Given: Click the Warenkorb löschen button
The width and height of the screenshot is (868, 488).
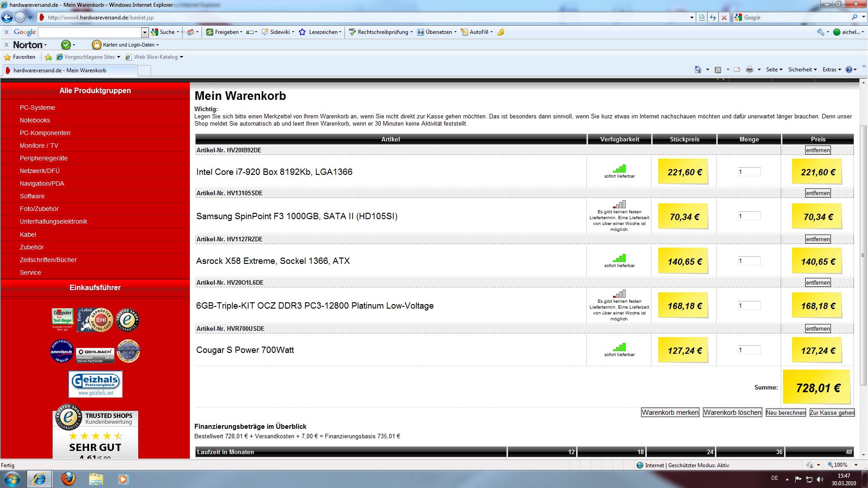Looking at the screenshot, I should (732, 412).
